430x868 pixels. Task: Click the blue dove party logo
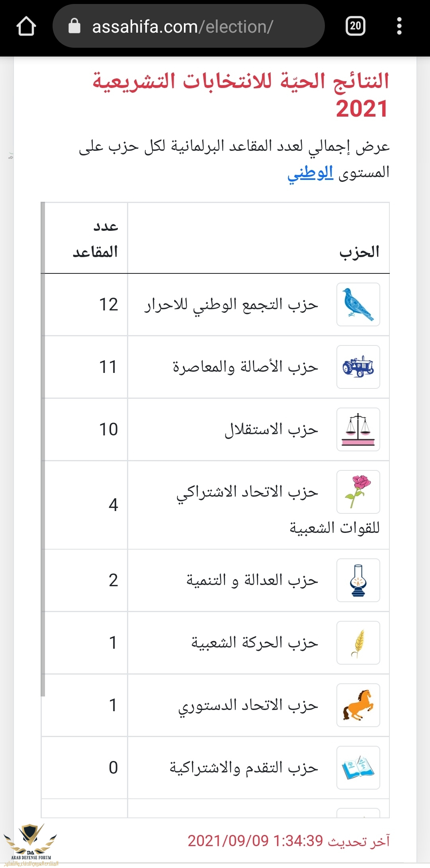358,304
